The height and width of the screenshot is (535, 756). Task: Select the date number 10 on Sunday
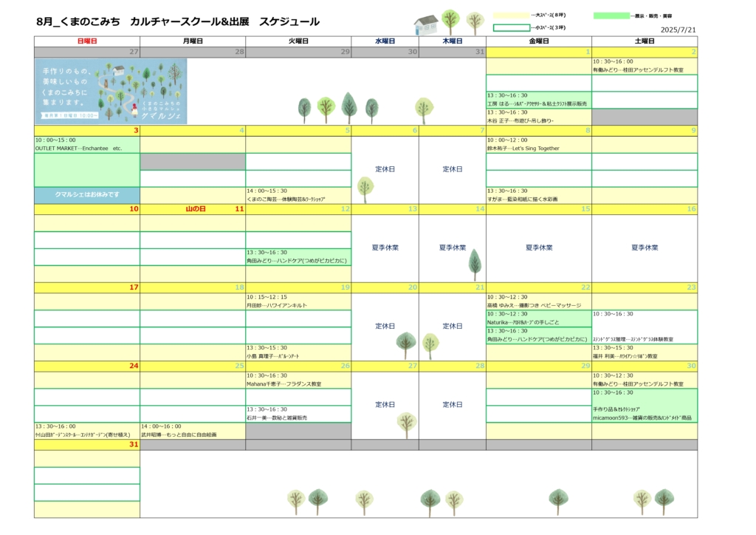(134, 209)
